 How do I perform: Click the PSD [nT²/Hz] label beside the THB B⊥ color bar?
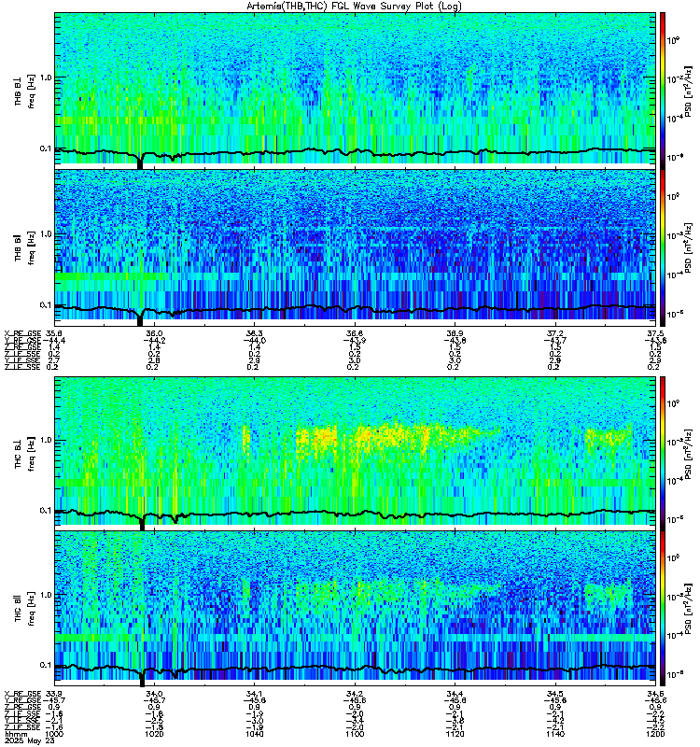[688, 90]
